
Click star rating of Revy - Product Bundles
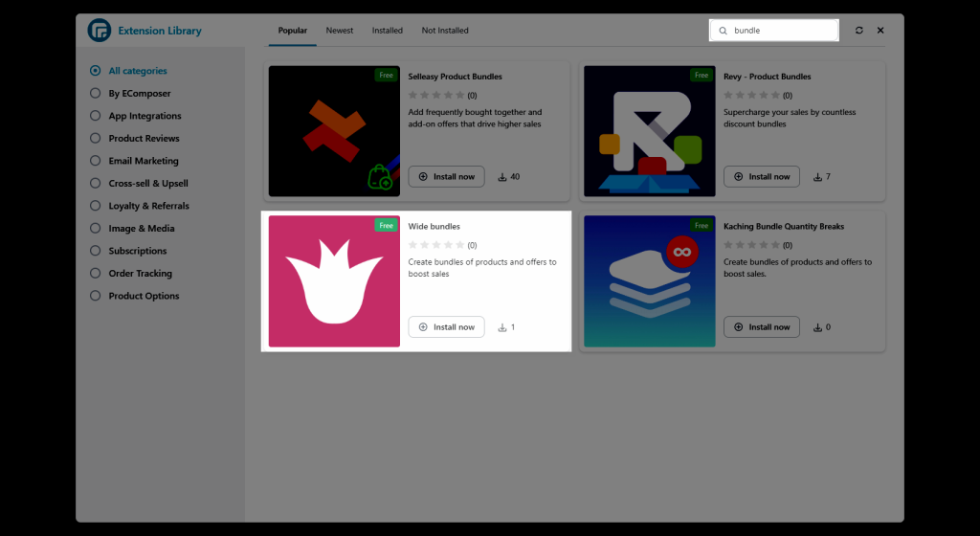pos(752,95)
